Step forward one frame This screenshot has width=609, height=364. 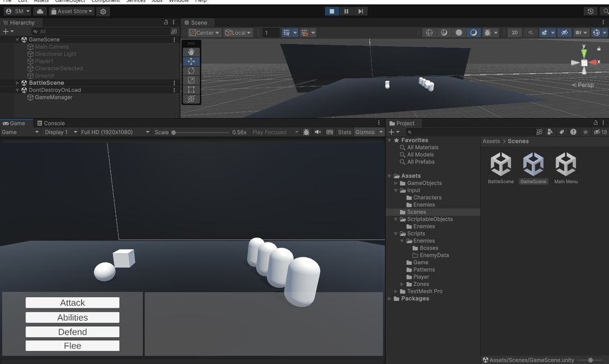[x=361, y=11]
